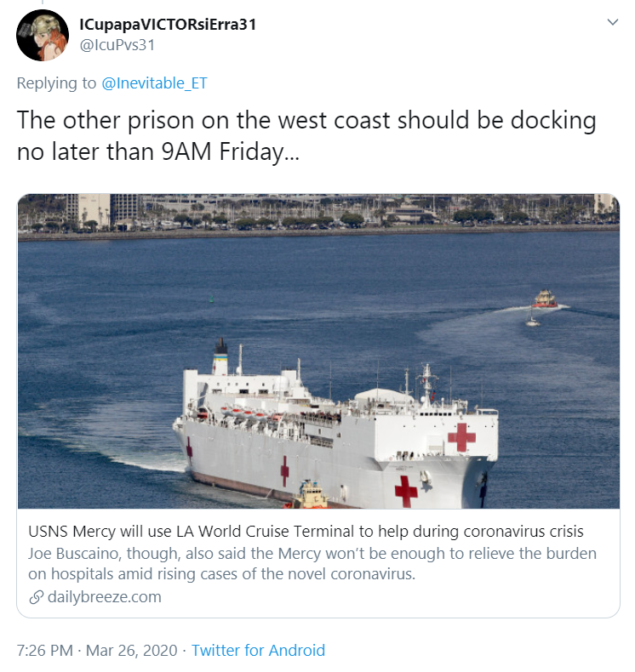635x672 pixels.
Task: Click the Joe Buscaino article description text
Action: (x=312, y=564)
